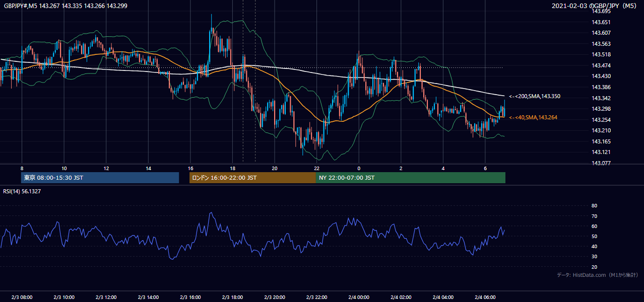644x302 pixels.
Task: Click price axis value 143.386
Action: point(602,87)
